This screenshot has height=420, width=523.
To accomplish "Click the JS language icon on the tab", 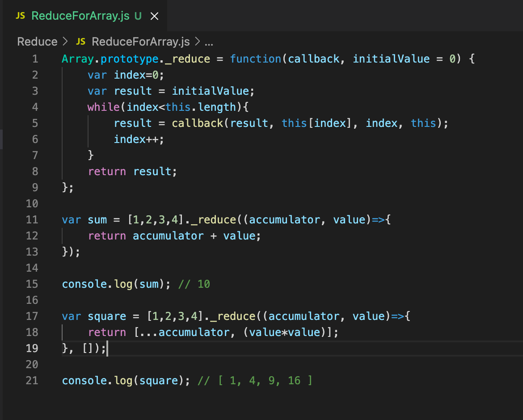I will [20, 16].
